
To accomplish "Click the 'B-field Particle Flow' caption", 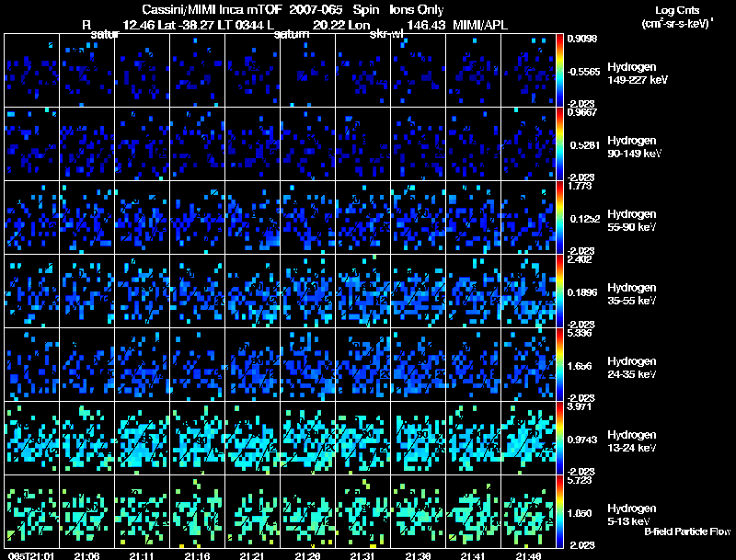I will [x=687, y=531].
